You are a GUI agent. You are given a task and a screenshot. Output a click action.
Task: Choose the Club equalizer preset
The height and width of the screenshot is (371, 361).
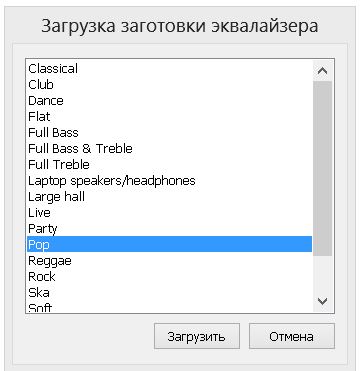[x=169, y=85]
